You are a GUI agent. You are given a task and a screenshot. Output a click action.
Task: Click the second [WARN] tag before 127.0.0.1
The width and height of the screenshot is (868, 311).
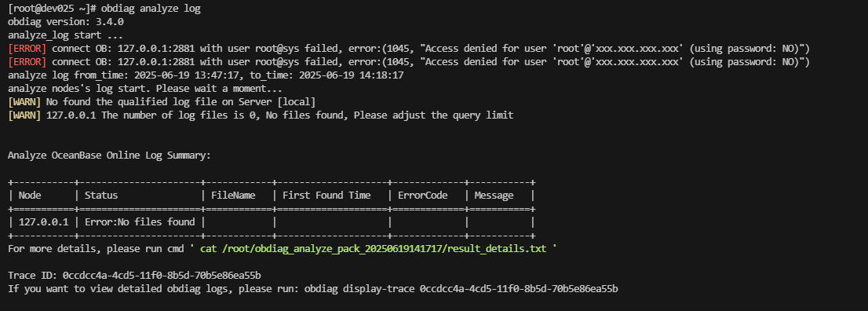pos(24,115)
